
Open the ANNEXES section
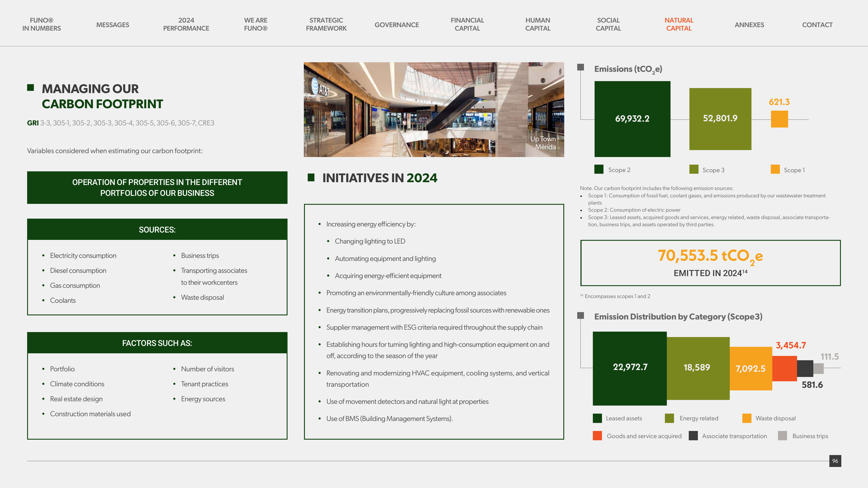point(749,25)
